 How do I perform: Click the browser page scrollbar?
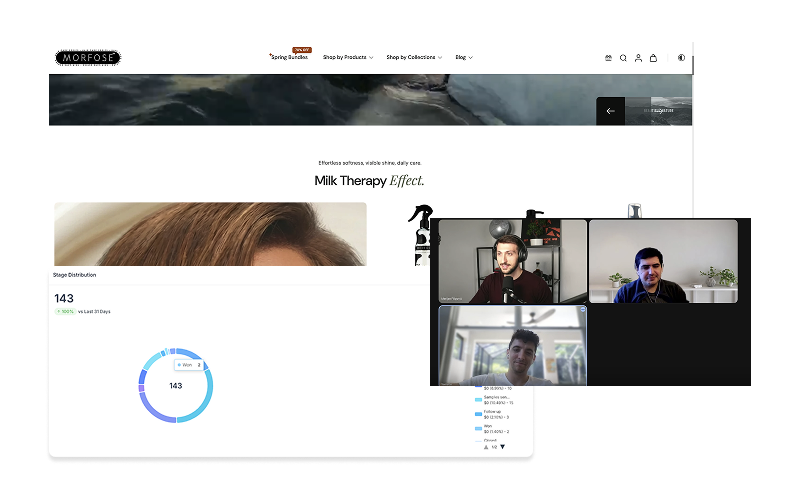pos(693,65)
